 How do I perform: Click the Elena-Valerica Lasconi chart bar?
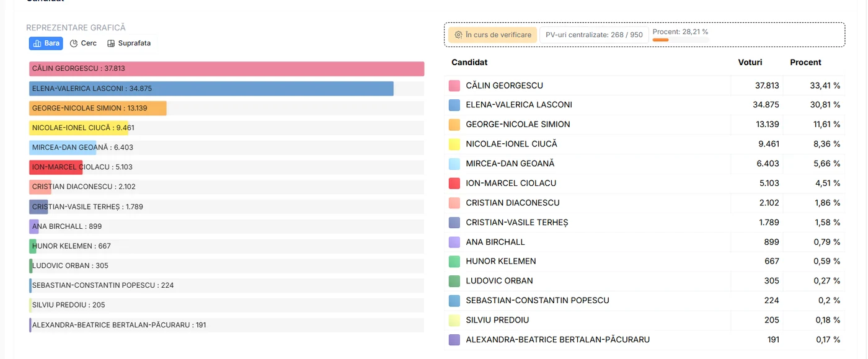point(211,89)
